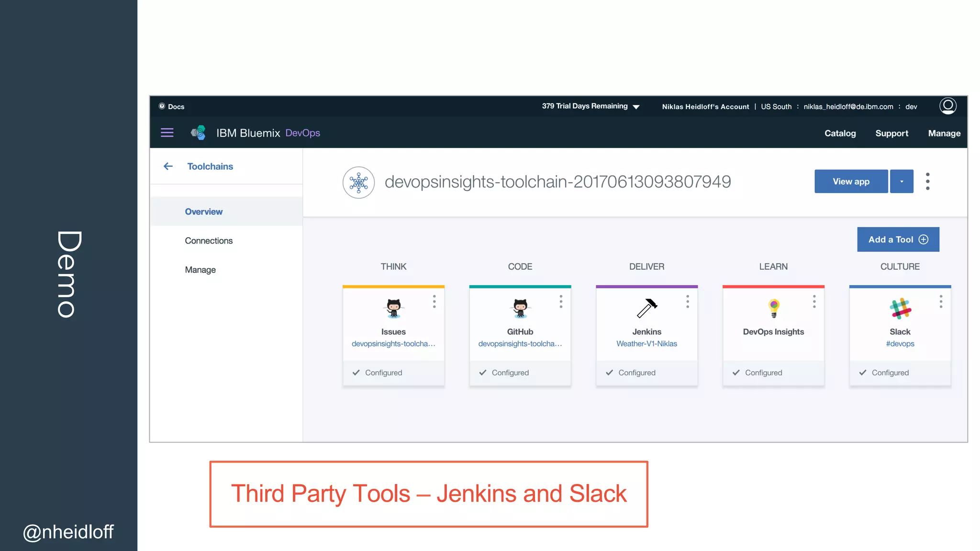Open the top-right Manage menu
980x551 pixels.
point(944,133)
